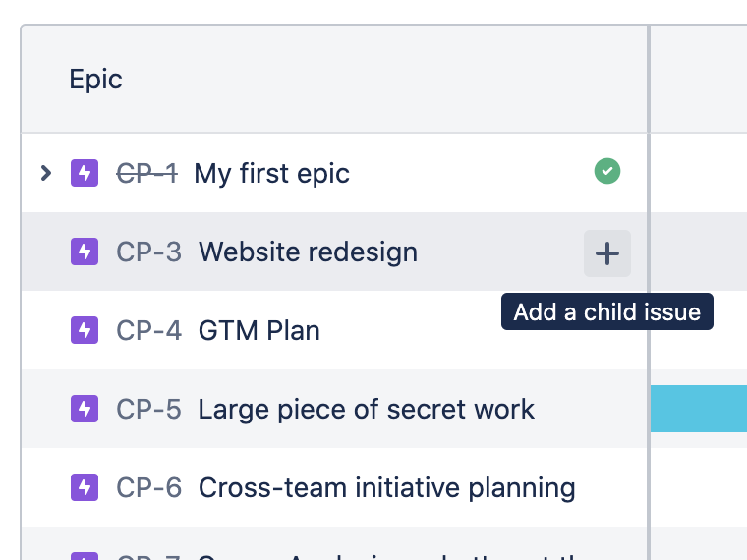Expand the CP-1 My first epic row
This screenshot has width=747, height=560.
coord(45,173)
